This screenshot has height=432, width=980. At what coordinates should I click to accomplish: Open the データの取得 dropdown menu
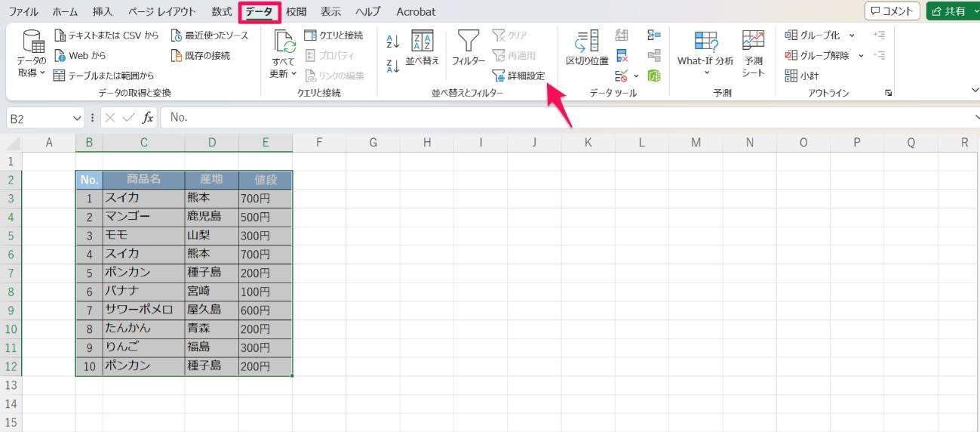pyautogui.click(x=32, y=54)
